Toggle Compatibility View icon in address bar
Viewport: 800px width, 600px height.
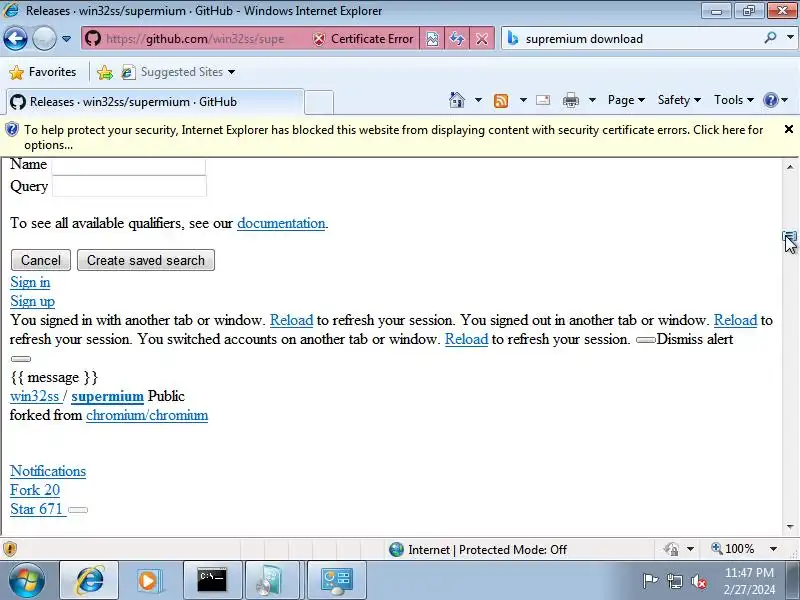pos(432,39)
